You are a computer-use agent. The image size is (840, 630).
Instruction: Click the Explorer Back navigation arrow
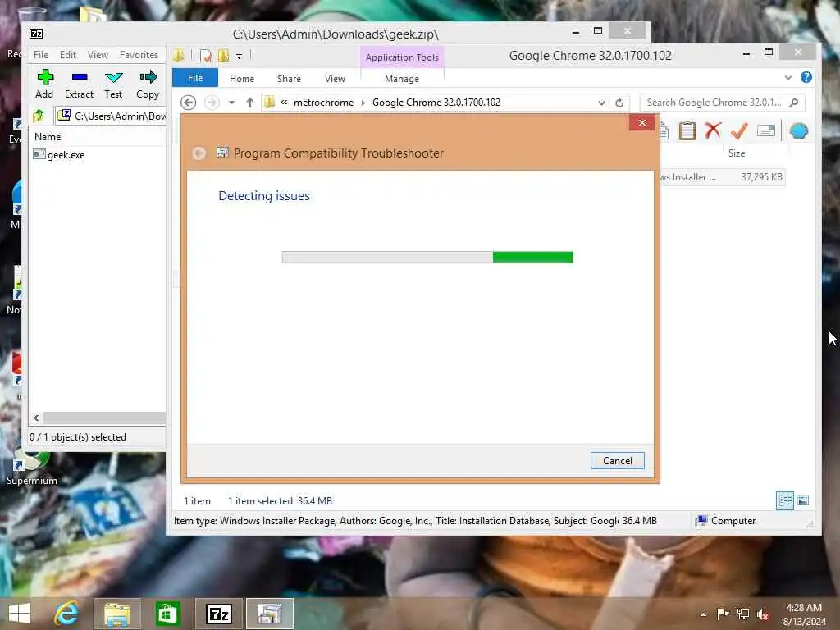[188, 103]
